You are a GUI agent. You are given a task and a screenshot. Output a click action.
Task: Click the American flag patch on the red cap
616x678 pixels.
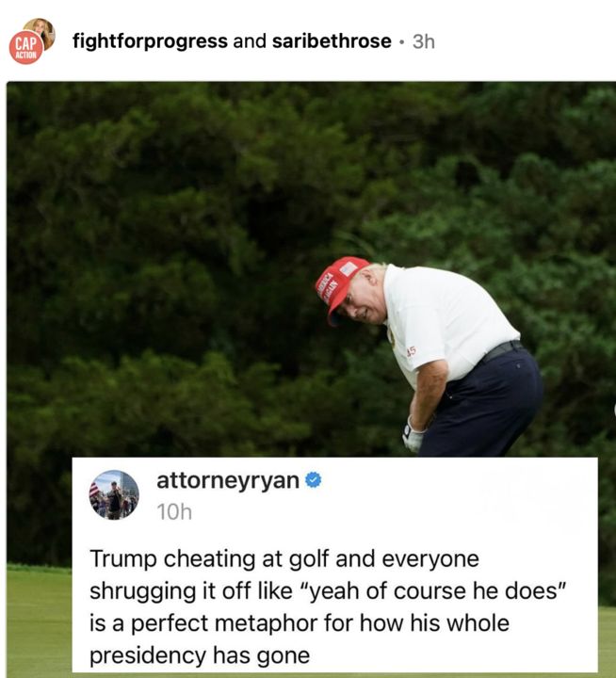[x=349, y=268]
